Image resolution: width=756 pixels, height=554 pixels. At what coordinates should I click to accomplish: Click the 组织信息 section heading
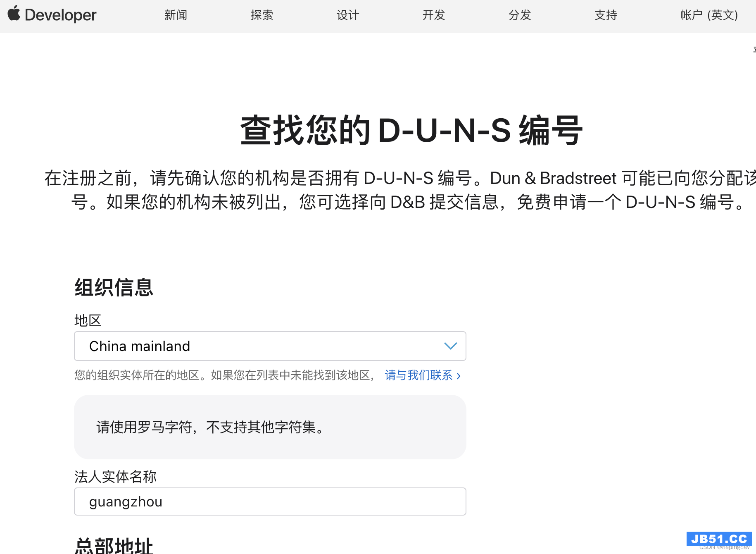[114, 287]
